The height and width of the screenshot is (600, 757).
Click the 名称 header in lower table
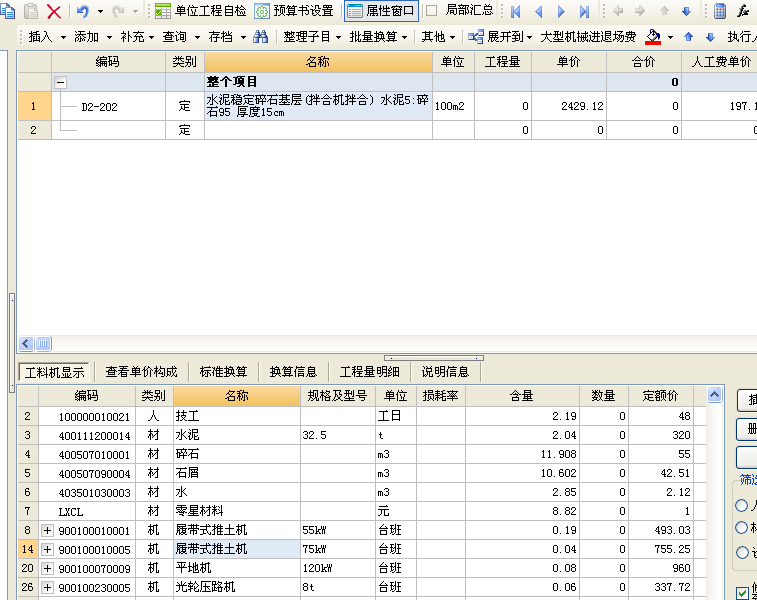[x=237, y=396]
